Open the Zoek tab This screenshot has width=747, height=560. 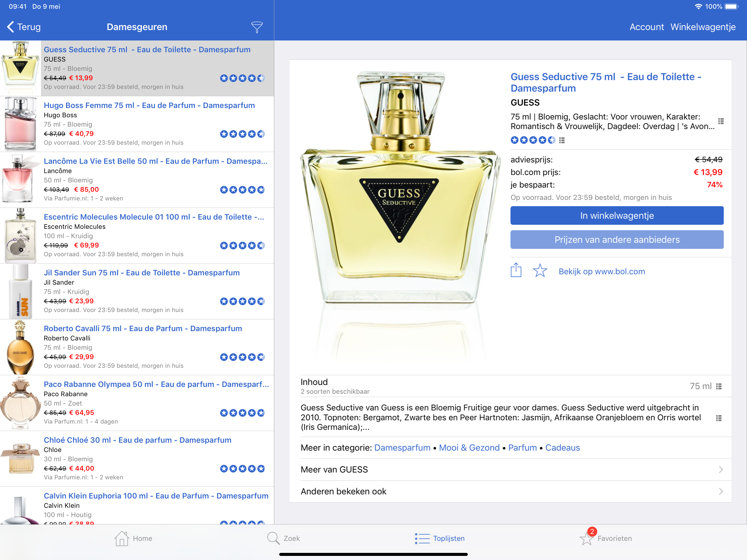(283, 538)
